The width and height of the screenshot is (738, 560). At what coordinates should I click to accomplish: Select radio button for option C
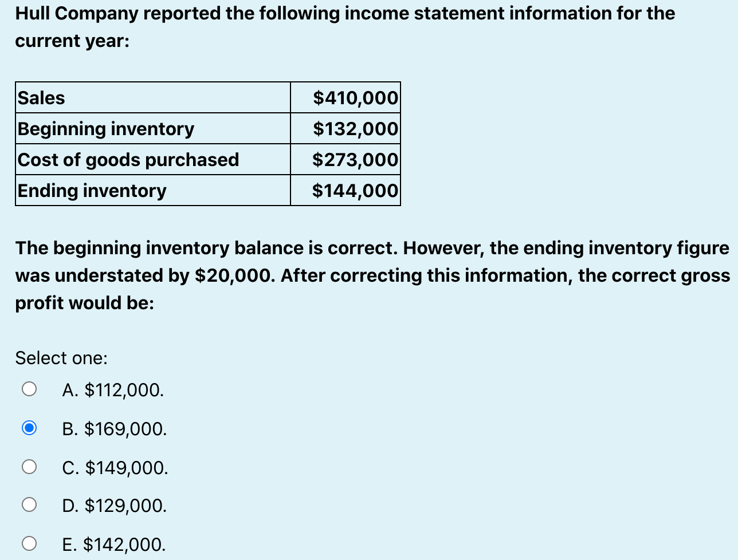[x=29, y=466]
